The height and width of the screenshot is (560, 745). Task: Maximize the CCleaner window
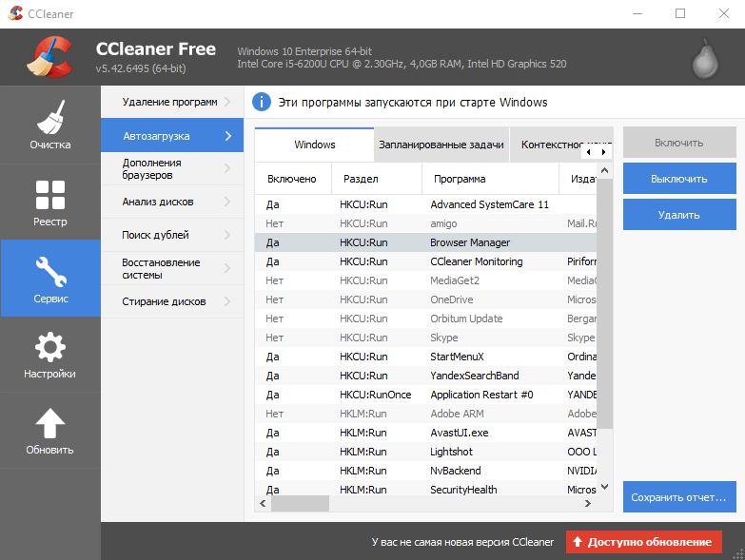point(680,13)
